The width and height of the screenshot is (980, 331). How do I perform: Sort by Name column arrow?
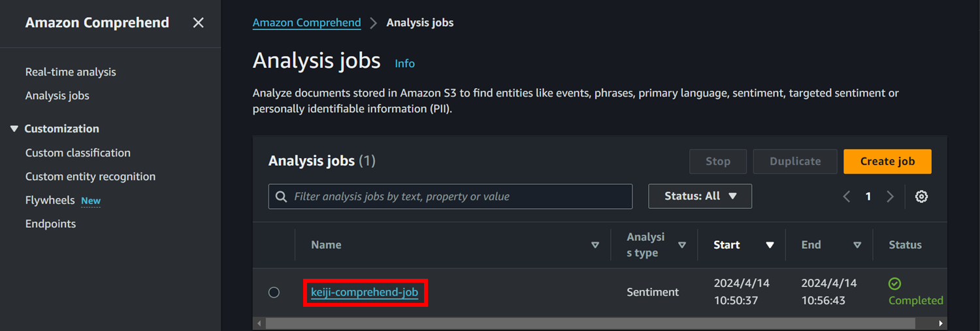[595, 245]
